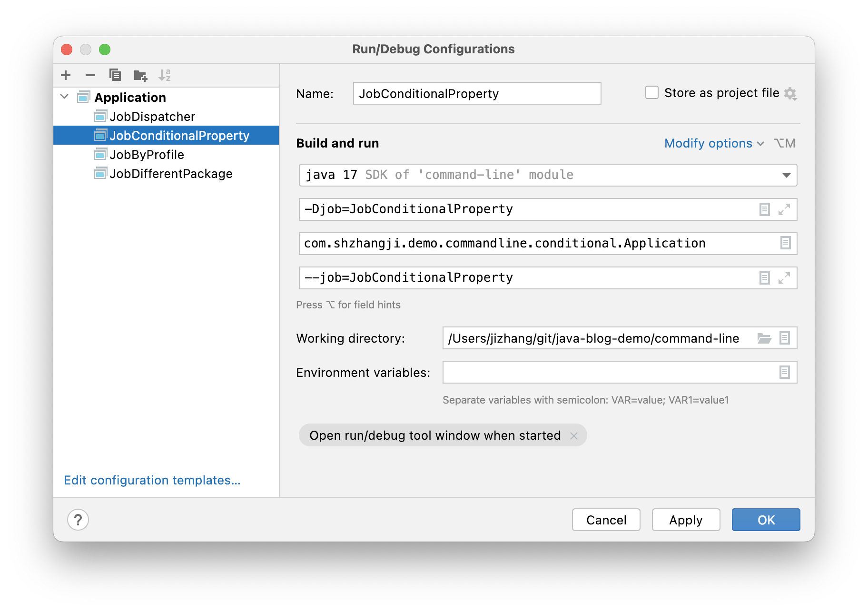Browse for working directory folder
The height and width of the screenshot is (612, 868).
pos(764,338)
